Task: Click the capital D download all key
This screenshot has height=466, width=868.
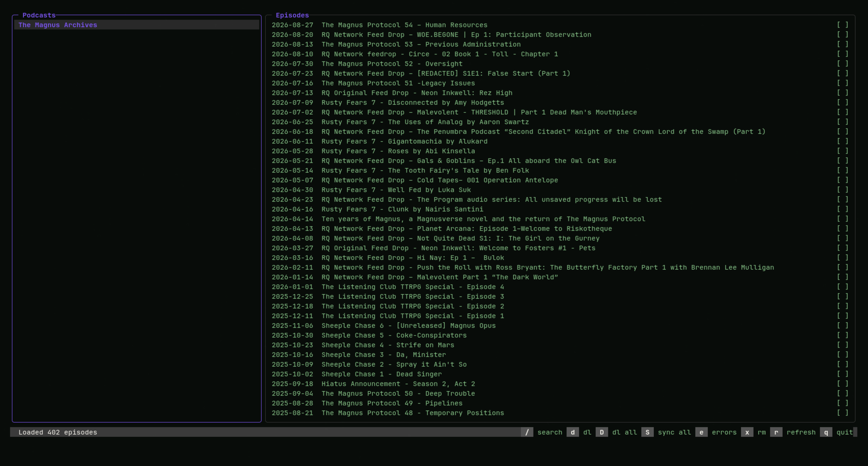Action: tap(602, 432)
